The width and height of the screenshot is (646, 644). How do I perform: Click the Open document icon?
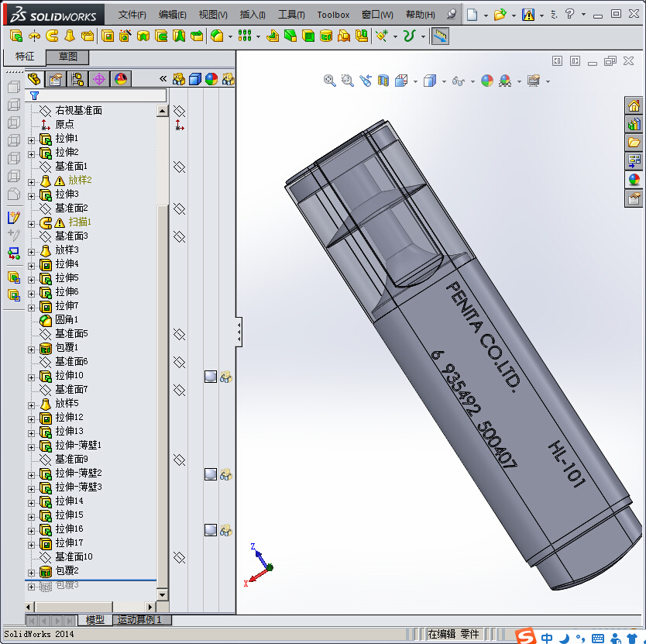[x=500, y=15]
